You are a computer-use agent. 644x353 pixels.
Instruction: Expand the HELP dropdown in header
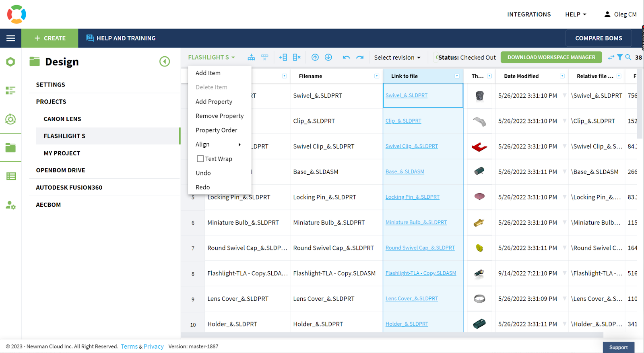pos(576,14)
